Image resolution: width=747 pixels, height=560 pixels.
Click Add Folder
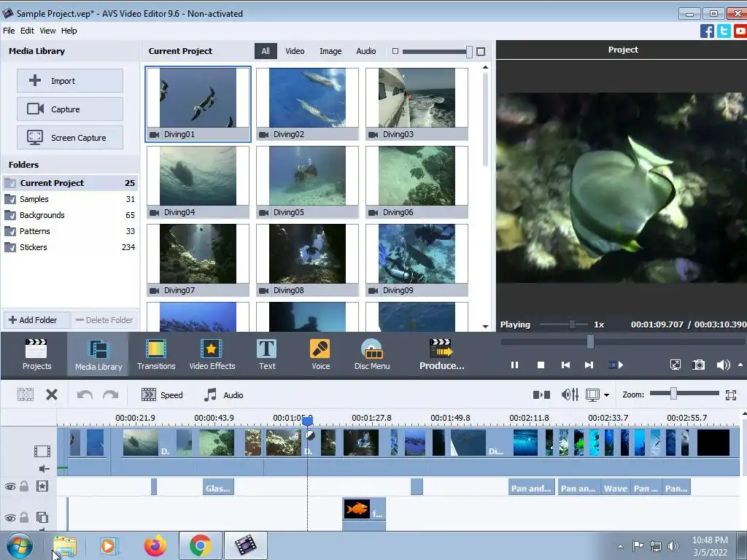click(36, 320)
